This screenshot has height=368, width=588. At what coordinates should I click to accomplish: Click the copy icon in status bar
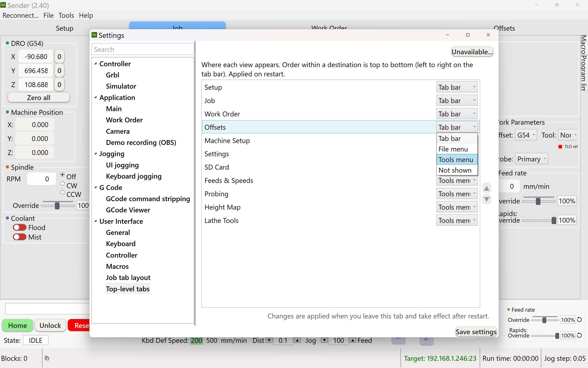tap(47, 358)
